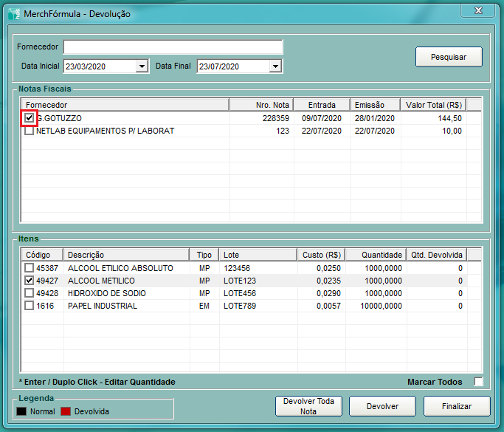Open the Data Final date dropdown

275,66
